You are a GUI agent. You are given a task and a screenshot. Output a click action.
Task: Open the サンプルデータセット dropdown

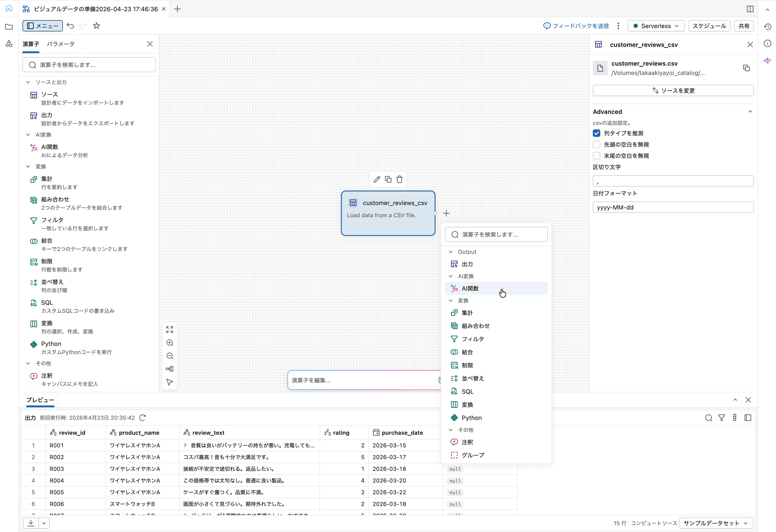716,523
